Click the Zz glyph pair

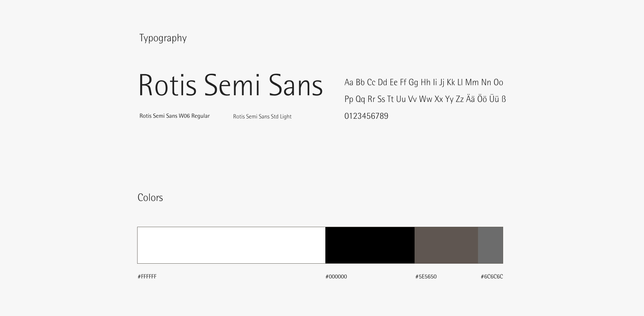click(460, 99)
